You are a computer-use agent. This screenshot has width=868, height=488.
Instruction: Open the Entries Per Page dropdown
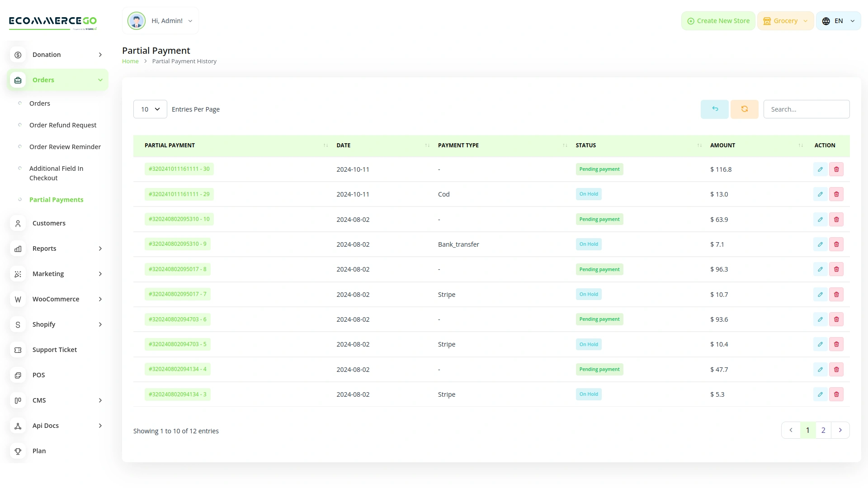click(x=150, y=109)
